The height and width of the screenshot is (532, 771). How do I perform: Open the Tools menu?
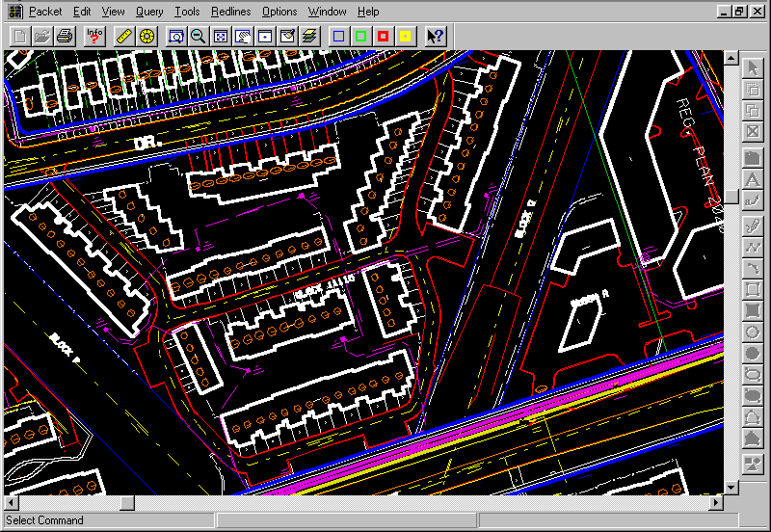click(x=188, y=12)
